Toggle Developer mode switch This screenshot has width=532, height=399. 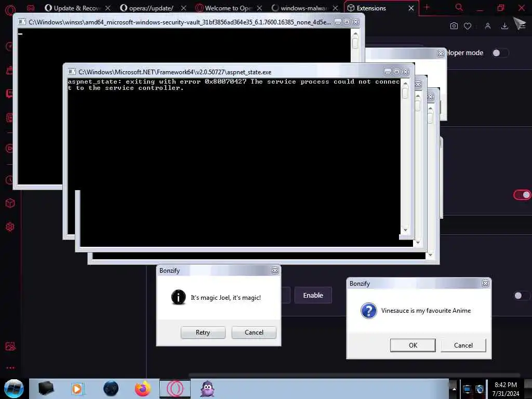pos(500,53)
